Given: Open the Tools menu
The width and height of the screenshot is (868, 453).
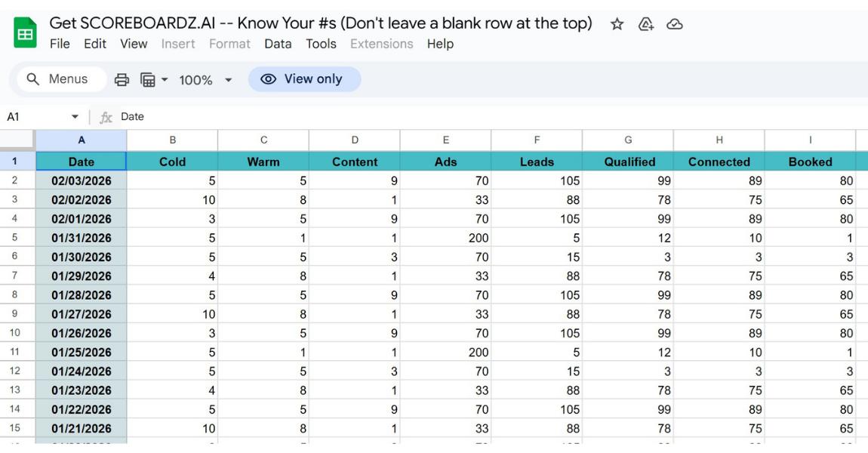Looking at the screenshot, I should coord(321,44).
